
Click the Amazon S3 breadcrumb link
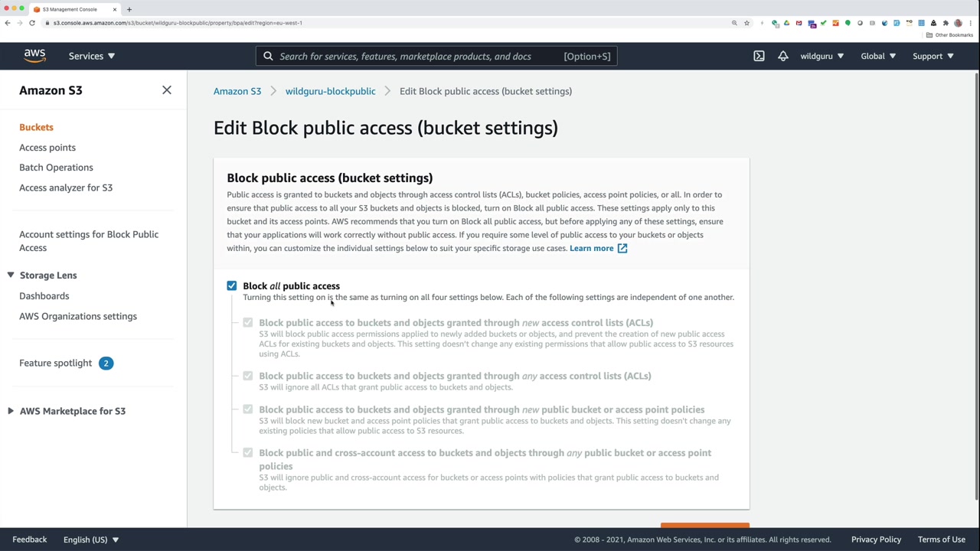coord(237,91)
